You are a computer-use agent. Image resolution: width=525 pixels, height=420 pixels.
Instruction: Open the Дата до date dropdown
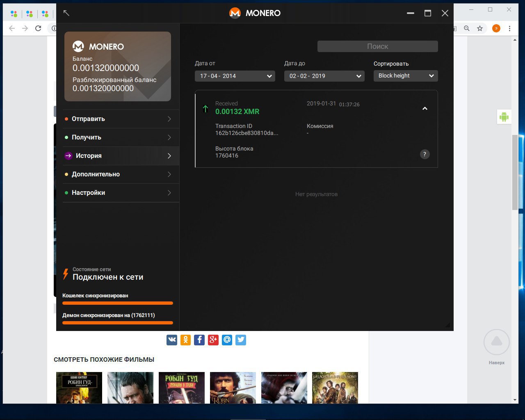click(324, 76)
